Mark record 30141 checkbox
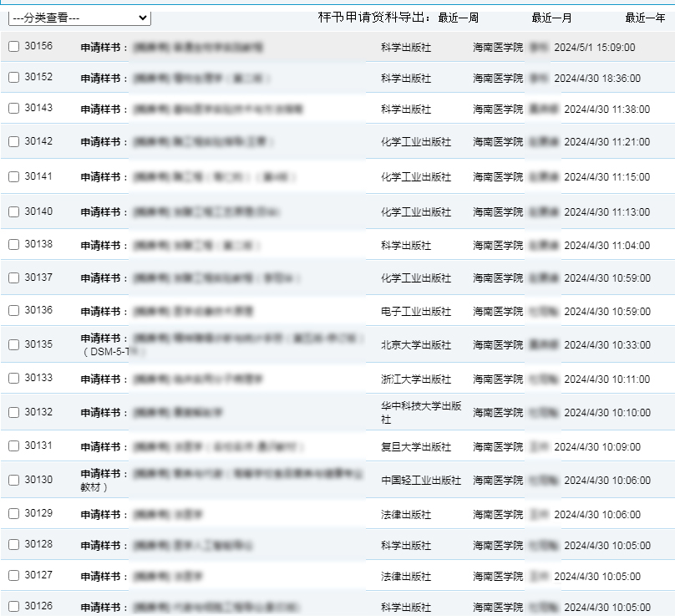The image size is (675, 616). point(13,177)
